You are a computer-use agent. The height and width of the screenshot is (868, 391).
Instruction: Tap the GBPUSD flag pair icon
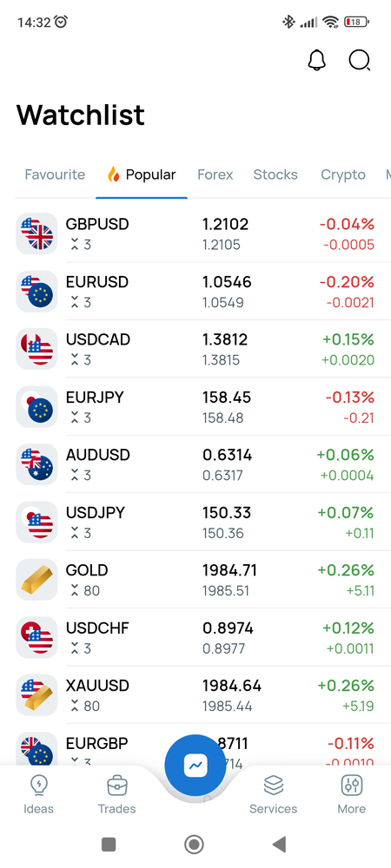36,233
